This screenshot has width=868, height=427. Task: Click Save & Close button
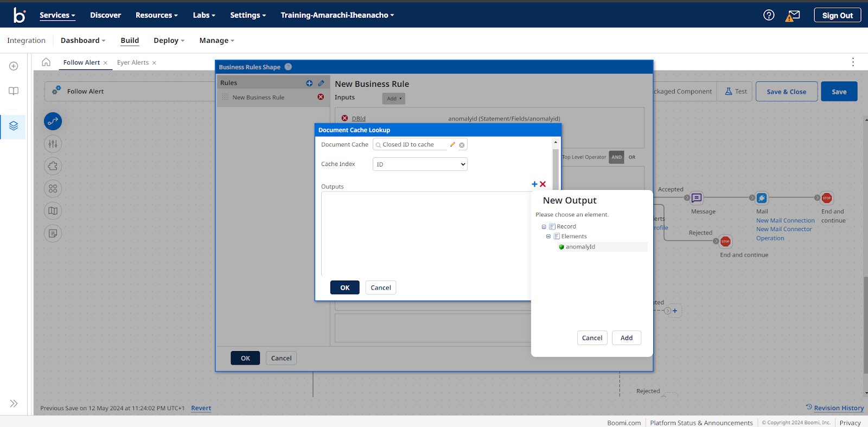[x=787, y=92]
